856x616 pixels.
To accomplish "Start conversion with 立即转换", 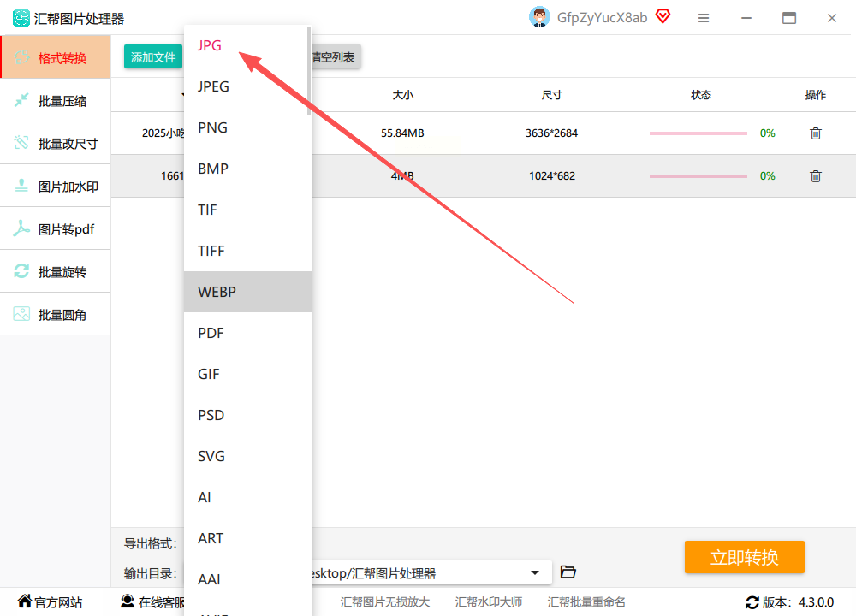I will [x=744, y=557].
